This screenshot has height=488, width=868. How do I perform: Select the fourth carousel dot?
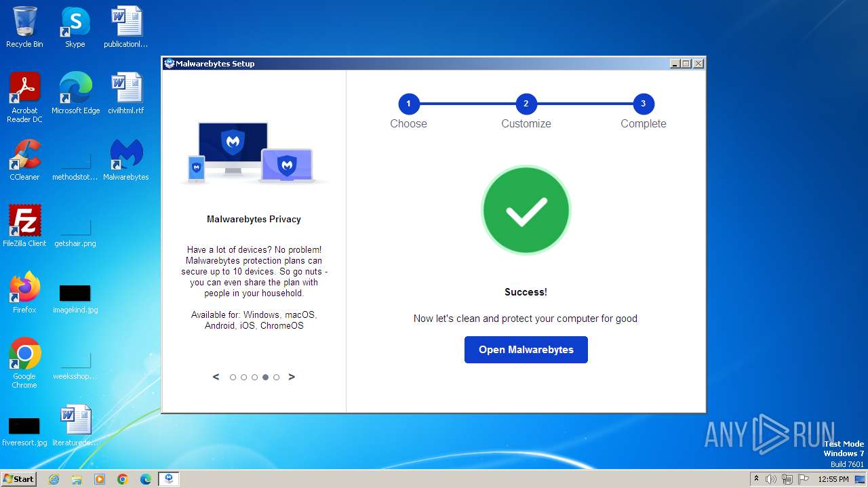point(265,378)
